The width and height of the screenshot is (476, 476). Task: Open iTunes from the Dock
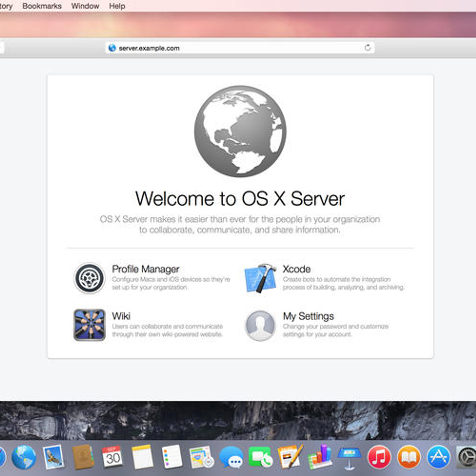379,458
